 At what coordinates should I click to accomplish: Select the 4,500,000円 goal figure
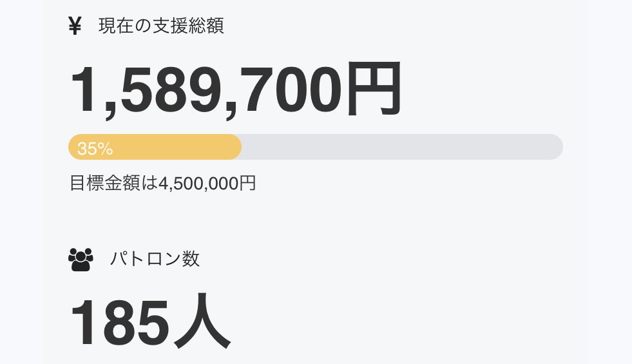[207, 183]
